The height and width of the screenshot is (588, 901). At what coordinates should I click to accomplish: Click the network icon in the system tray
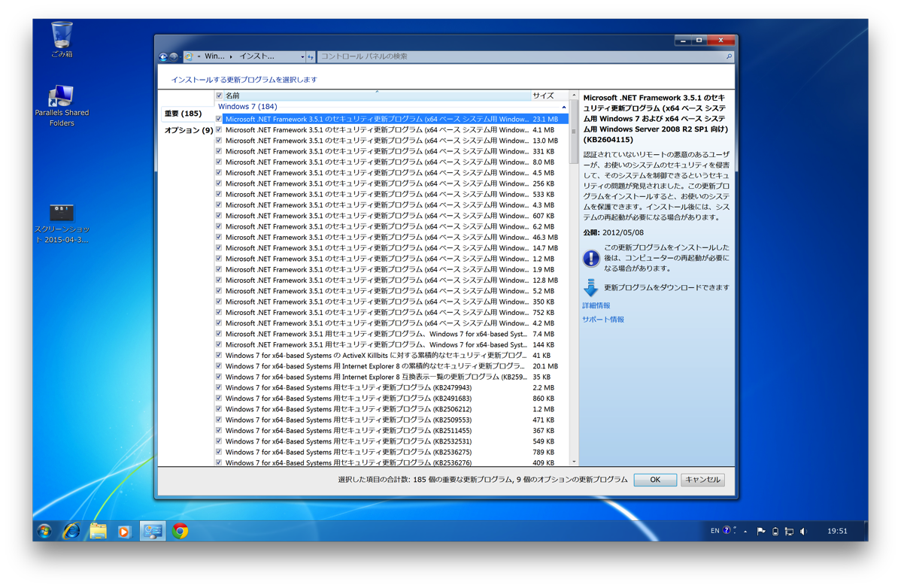point(789,530)
